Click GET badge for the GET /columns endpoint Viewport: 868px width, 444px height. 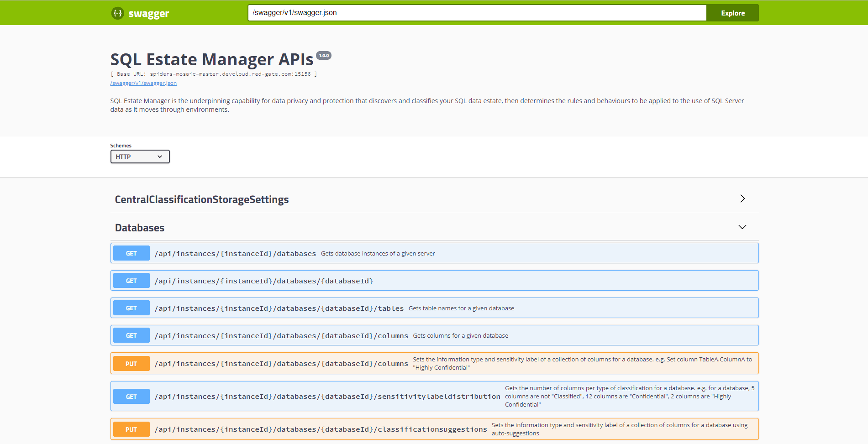click(x=132, y=335)
